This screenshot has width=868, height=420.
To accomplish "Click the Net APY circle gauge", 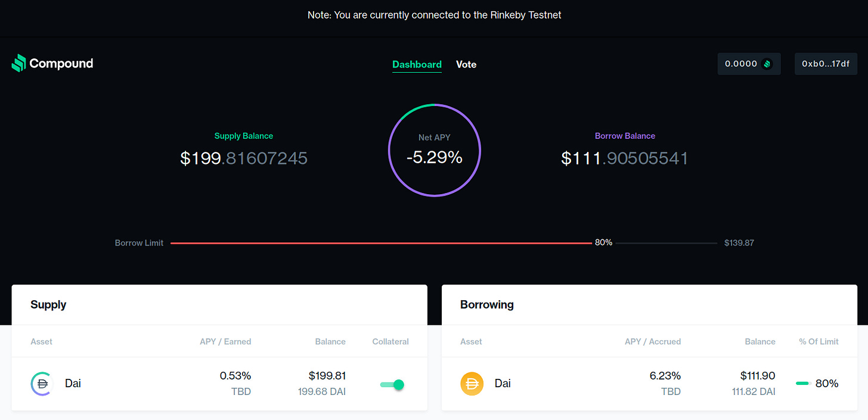I will point(435,150).
